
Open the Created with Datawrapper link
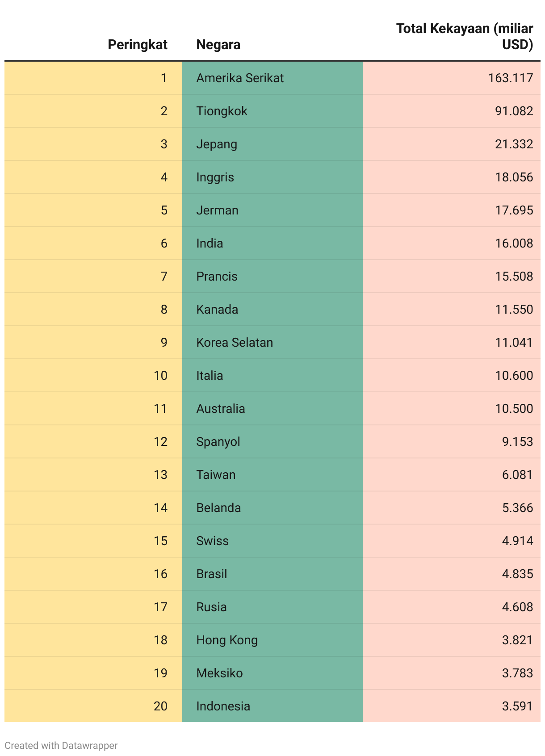(x=61, y=745)
